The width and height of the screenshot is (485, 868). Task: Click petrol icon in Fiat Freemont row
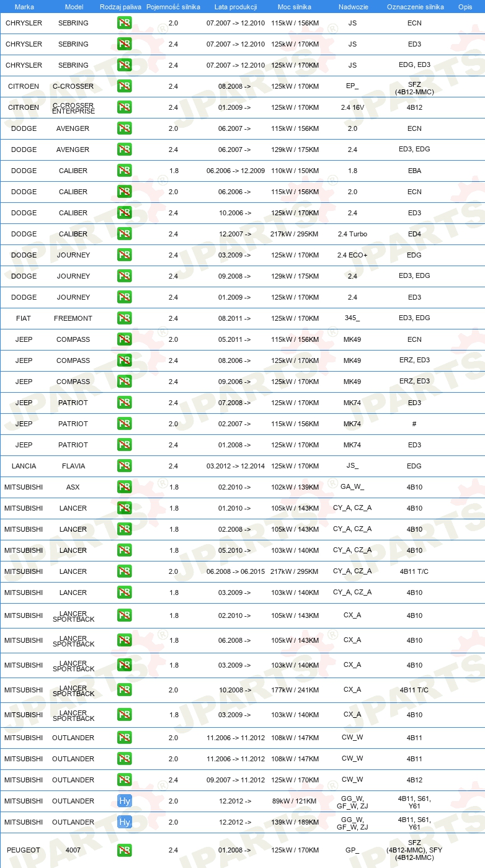point(124,319)
